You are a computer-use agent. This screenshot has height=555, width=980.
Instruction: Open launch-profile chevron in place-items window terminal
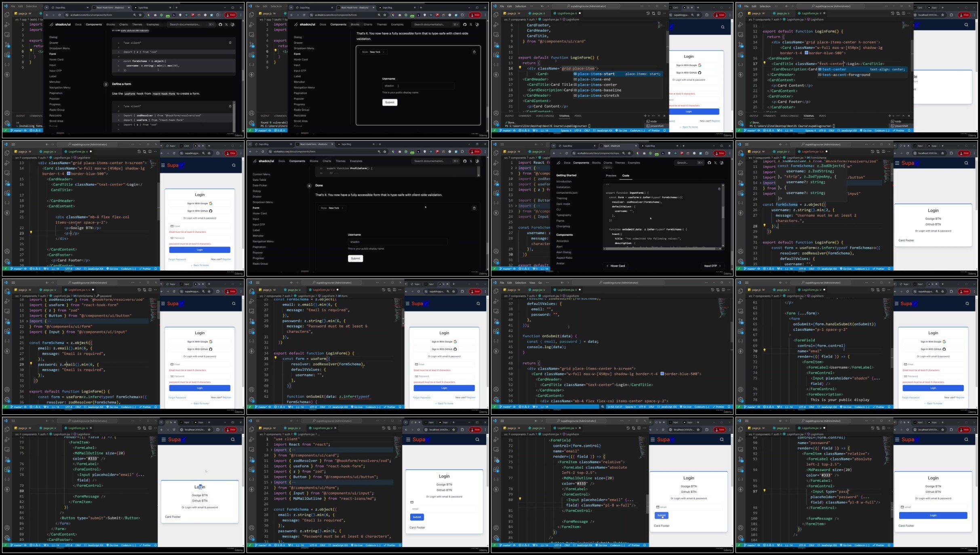pyautogui.click(x=649, y=116)
